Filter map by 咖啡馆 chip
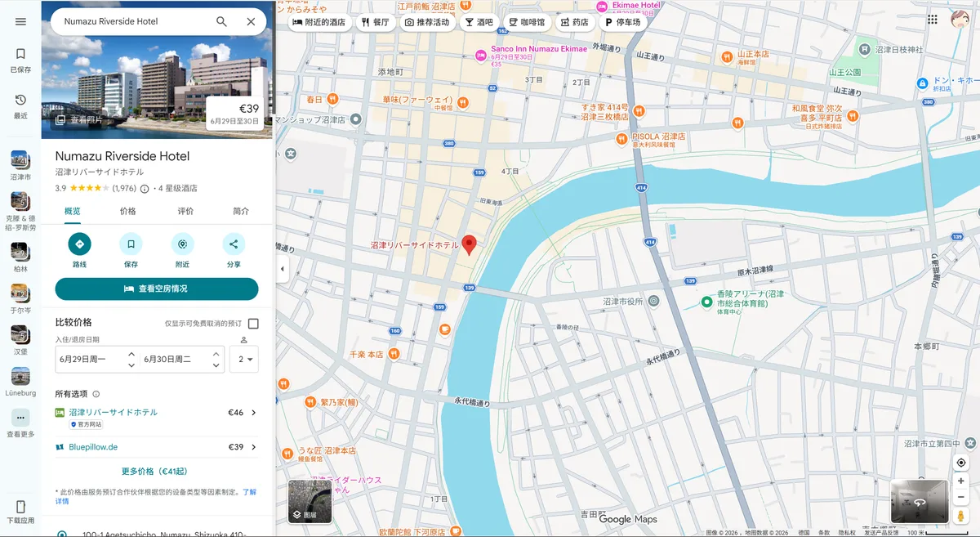Screen dimensions: 980x537 pos(527,22)
